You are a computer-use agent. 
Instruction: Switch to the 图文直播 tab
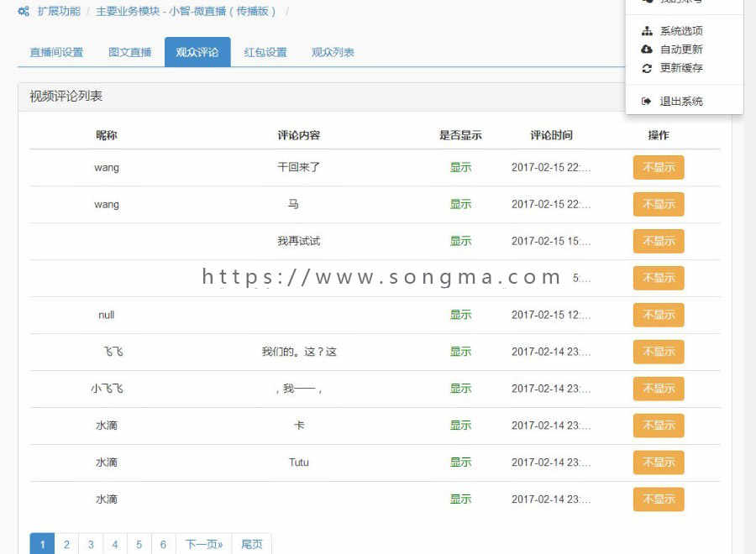click(129, 52)
